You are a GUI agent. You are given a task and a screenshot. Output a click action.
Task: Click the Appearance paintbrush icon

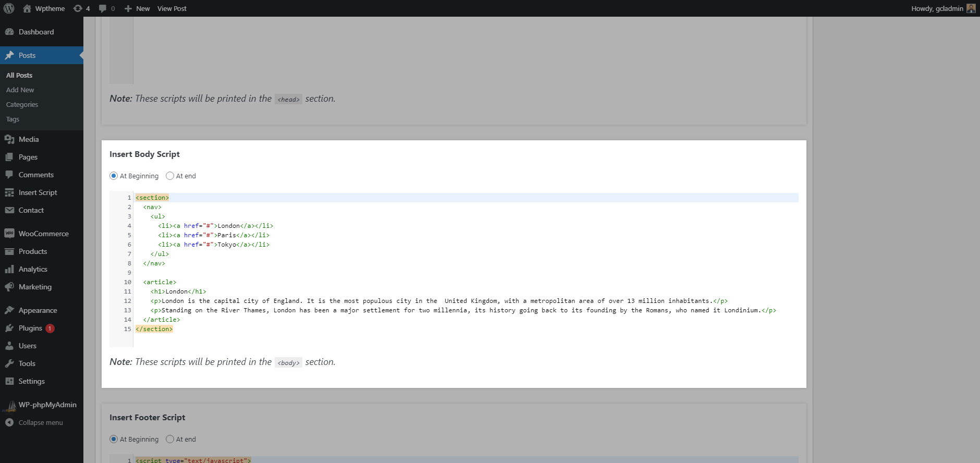[9, 310]
